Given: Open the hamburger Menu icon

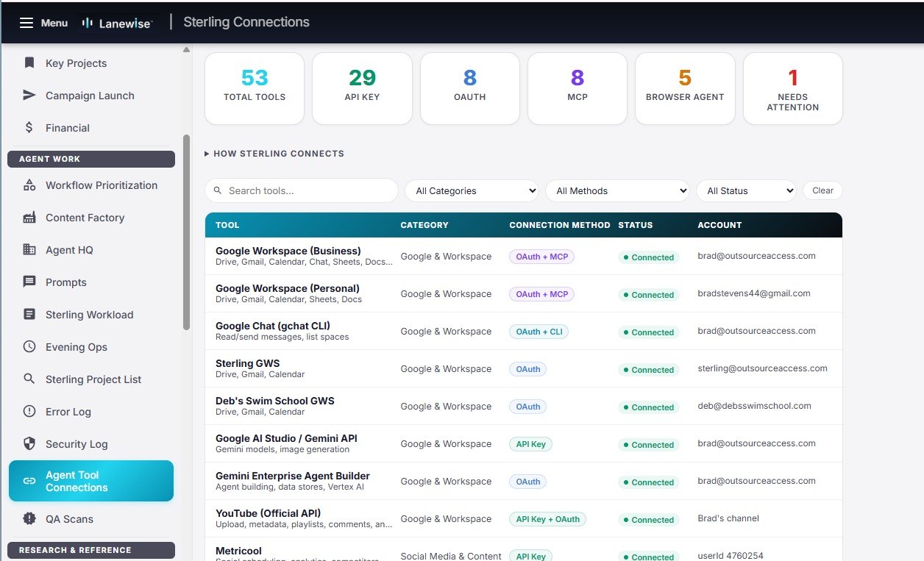Looking at the screenshot, I should tap(26, 23).
